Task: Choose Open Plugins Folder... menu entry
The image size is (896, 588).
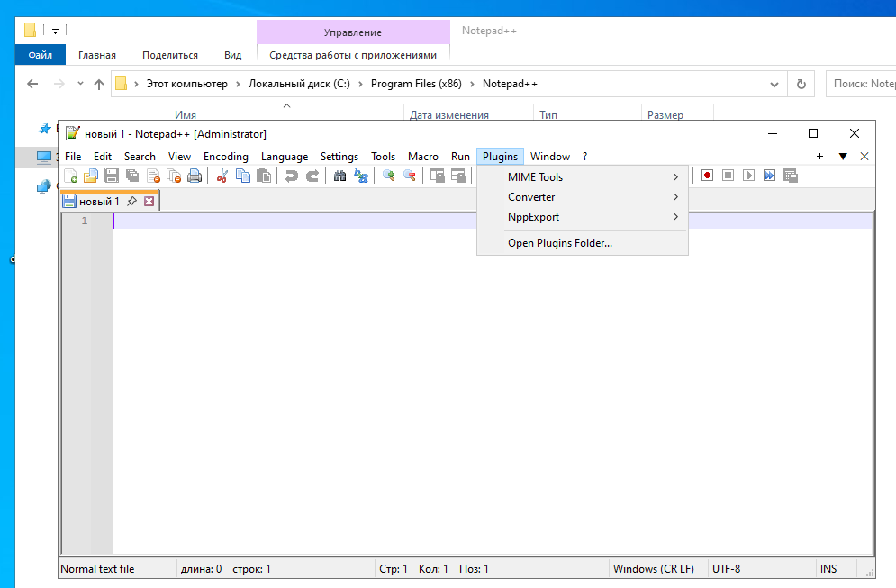Action: [x=583, y=243]
